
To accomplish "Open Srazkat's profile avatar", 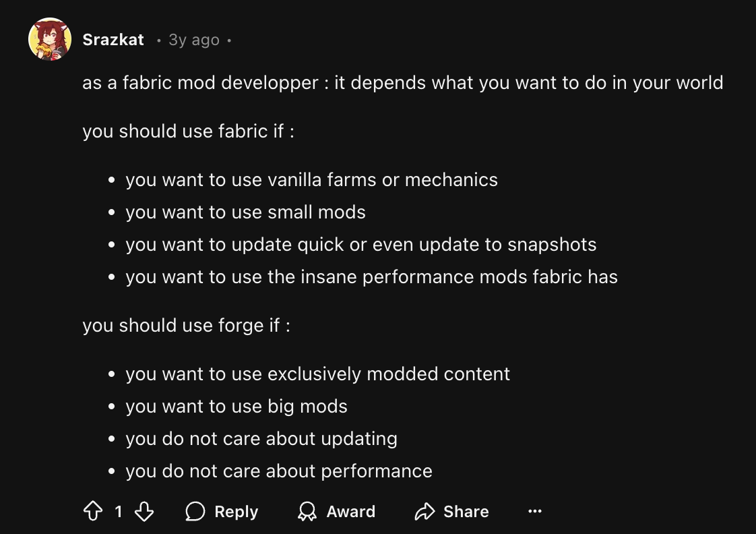I will (50, 40).
